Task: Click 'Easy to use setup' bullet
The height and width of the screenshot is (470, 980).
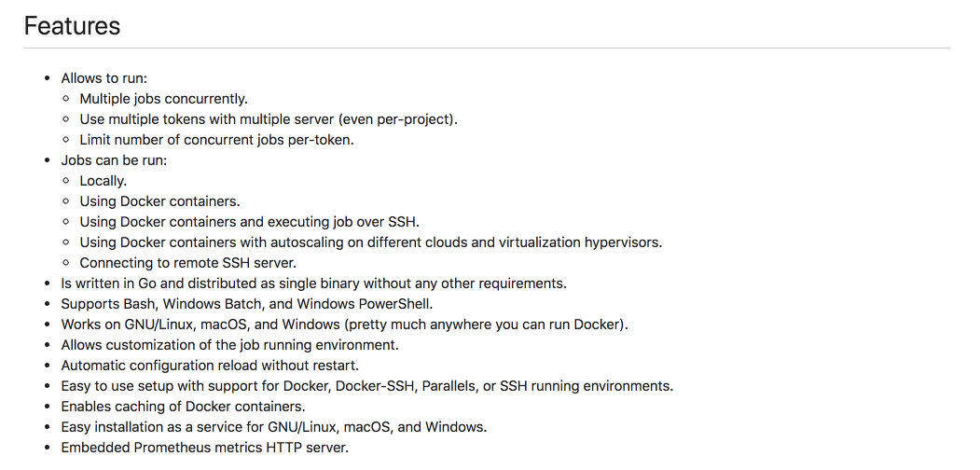Action: (x=366, y=386)
